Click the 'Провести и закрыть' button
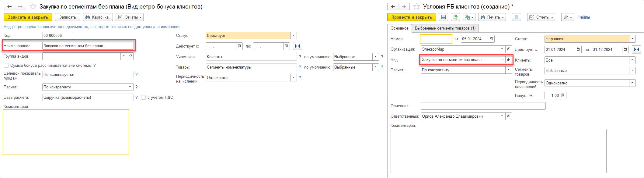Image resolution: width=644 pixels, height=178 pixels. pyautogui.click(x=412, y=17)
